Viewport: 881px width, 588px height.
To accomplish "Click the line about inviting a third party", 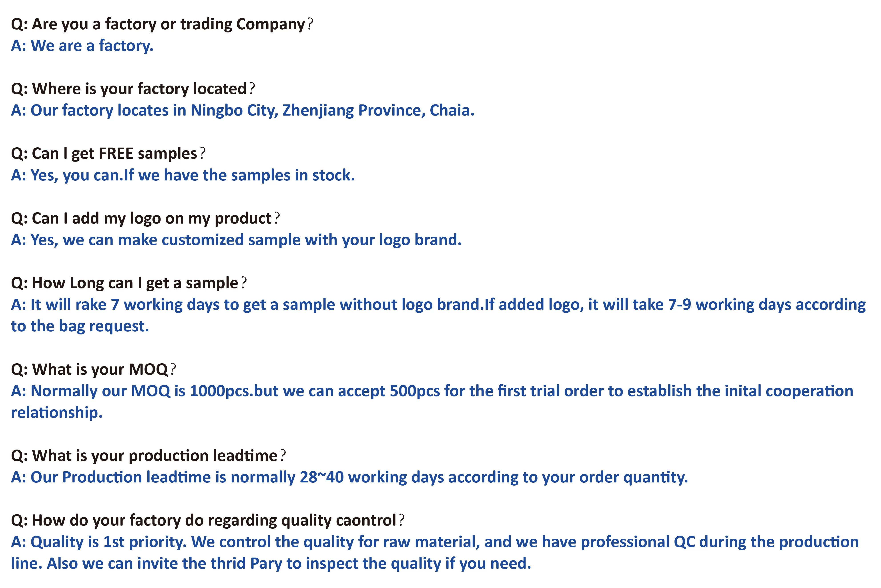I will (x=271, y=564).
